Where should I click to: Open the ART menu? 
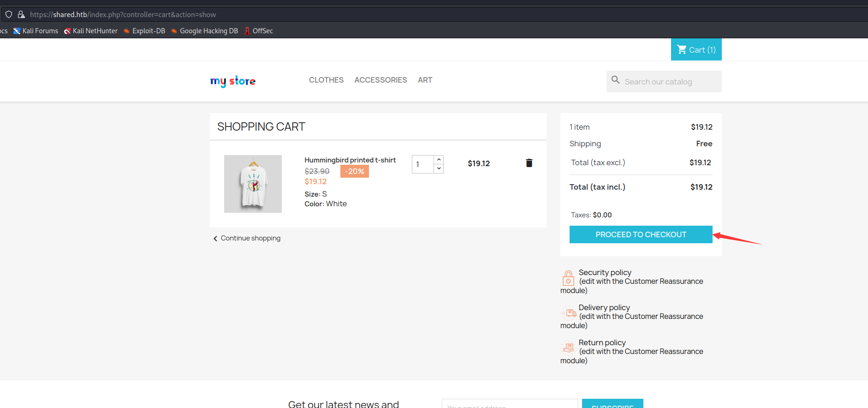(x=425, y=80)
